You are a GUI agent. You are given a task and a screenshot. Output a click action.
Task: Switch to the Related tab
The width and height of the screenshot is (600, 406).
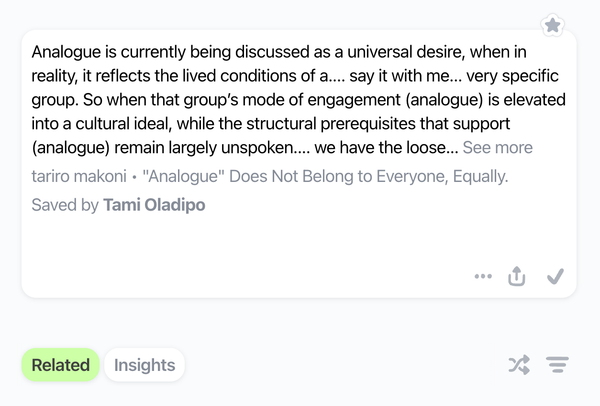click(60, 365)
